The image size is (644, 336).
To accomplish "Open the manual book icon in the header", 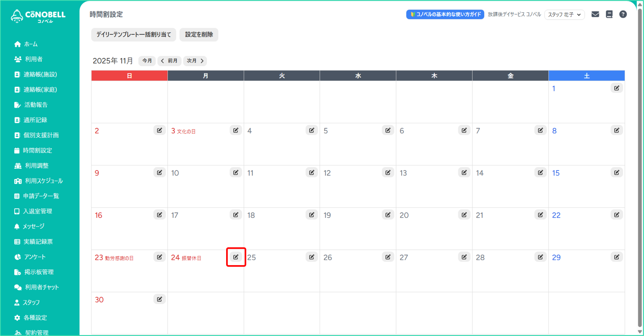I will click(x=609, y=14).
